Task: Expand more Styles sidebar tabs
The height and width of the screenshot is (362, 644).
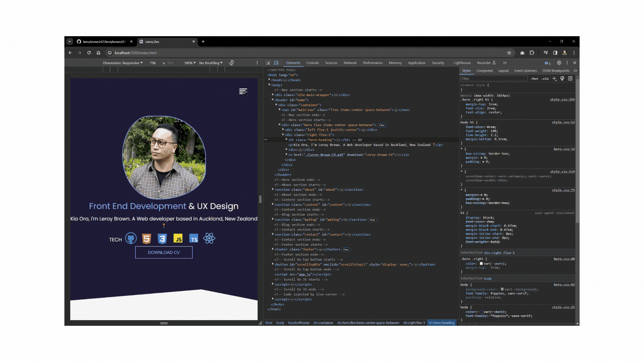Action: 575,71
